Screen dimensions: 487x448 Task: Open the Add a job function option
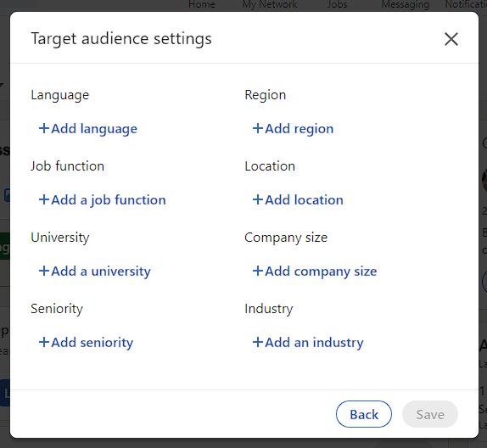102,199
